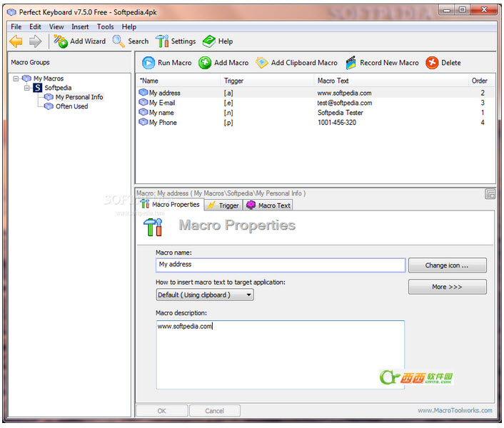Screen dimensions: 504x428
Task: Add a new macro with the green plus icon
Action: tap(204, 63)
